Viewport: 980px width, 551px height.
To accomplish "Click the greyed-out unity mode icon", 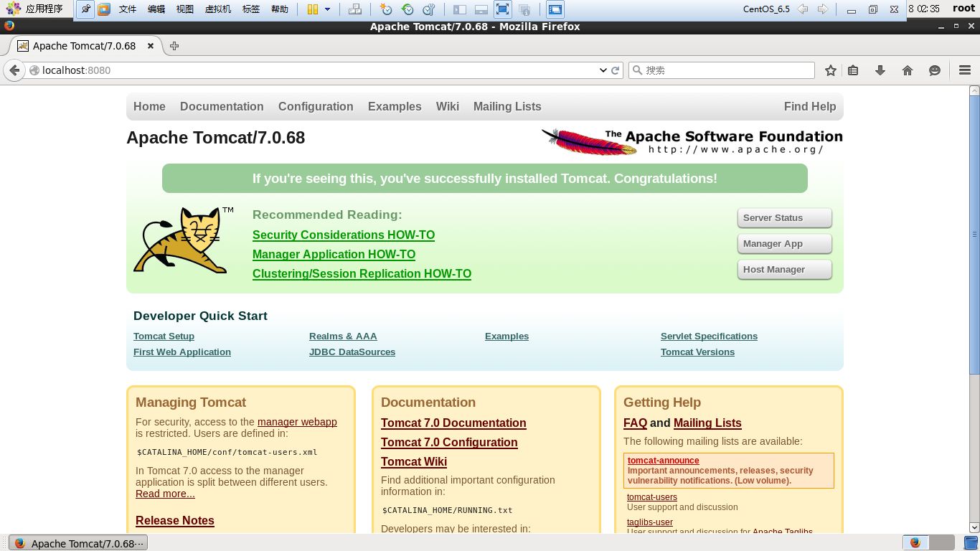I will pyautogui.click(x=524, y=9).
